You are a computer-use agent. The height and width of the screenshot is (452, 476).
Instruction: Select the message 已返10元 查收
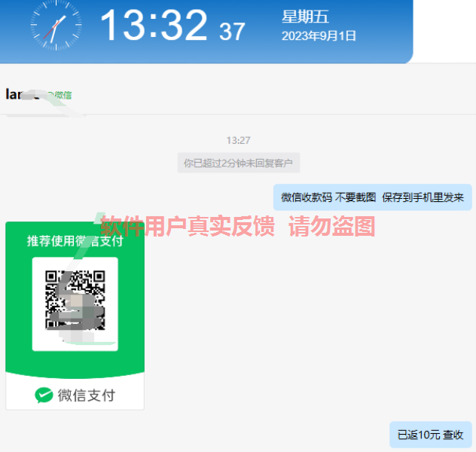(x=431, y=435)
